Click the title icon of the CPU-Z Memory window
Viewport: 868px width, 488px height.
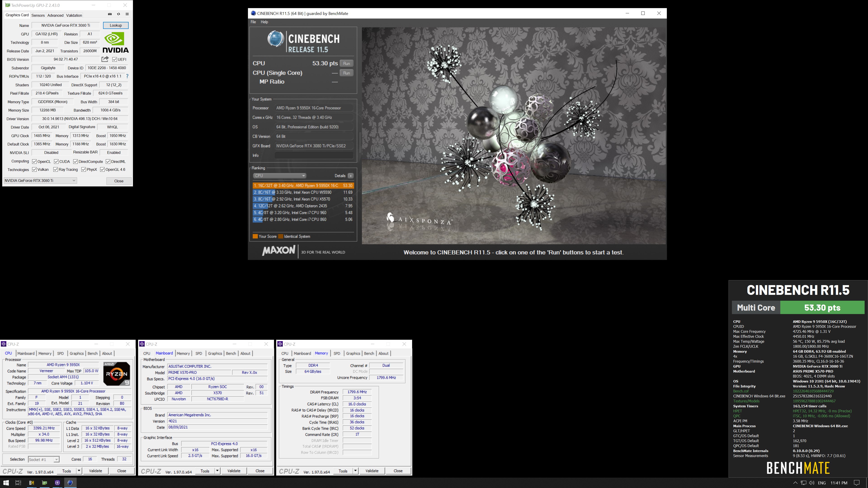[280, 344]
